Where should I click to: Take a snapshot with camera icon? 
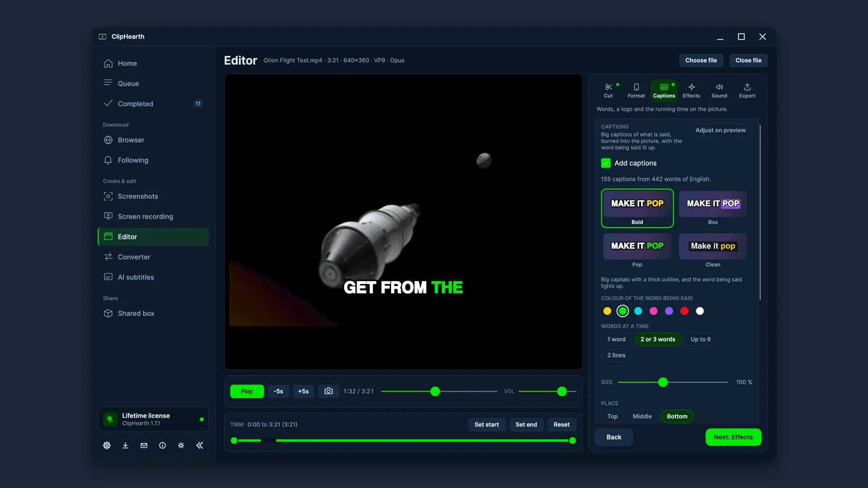coord(329,391)
